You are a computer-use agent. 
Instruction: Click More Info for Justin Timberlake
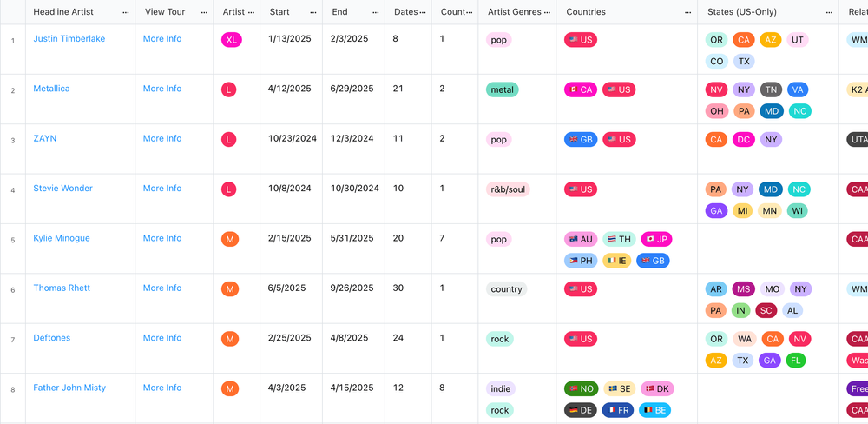(x=162, y=39)
